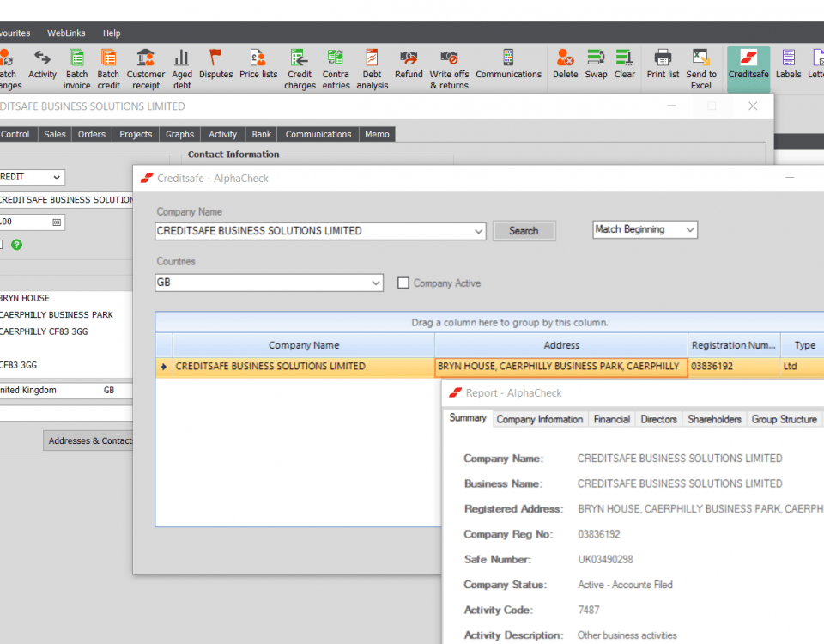
Task: Click the row indicator arrow in results grid
Action: pyautogui.click(x=164, y=367)
